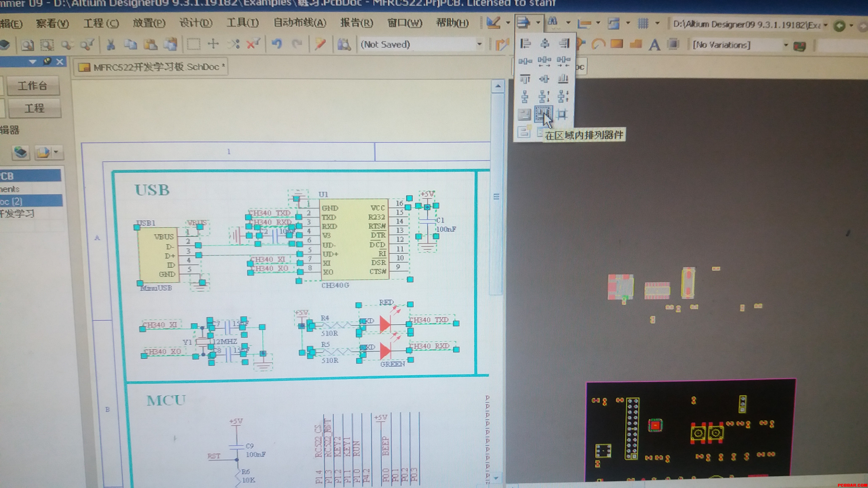Screen dimensions: 868x488
Task: Click Decrease Horizontal Spacing icon
Action: tap(563, 61)
